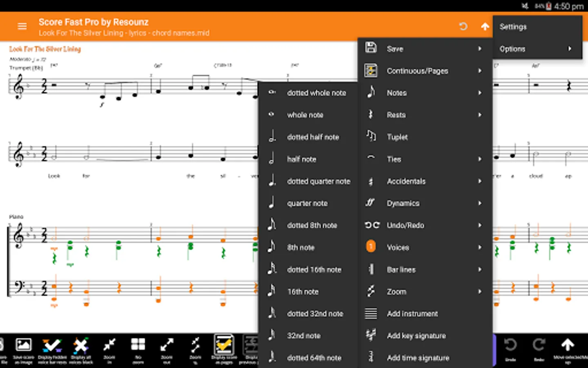Enable Display score as pages option
Screen dimensions: 588x368
point(224,346)
